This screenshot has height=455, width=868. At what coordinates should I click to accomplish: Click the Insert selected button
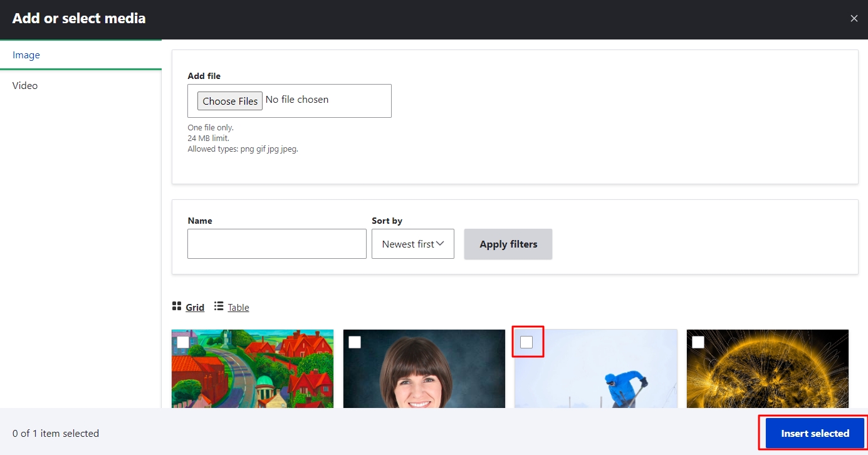(x=815, y=433)
